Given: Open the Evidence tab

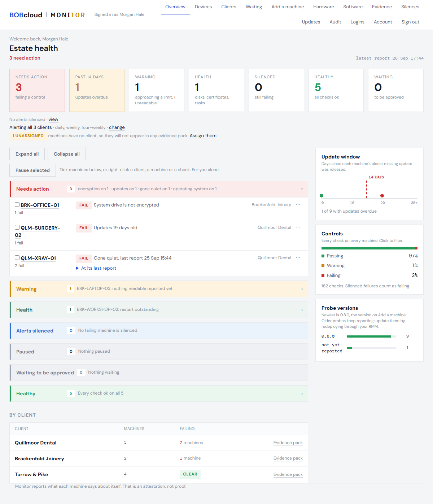Looking at the screenshot, I should coord(382,7).
